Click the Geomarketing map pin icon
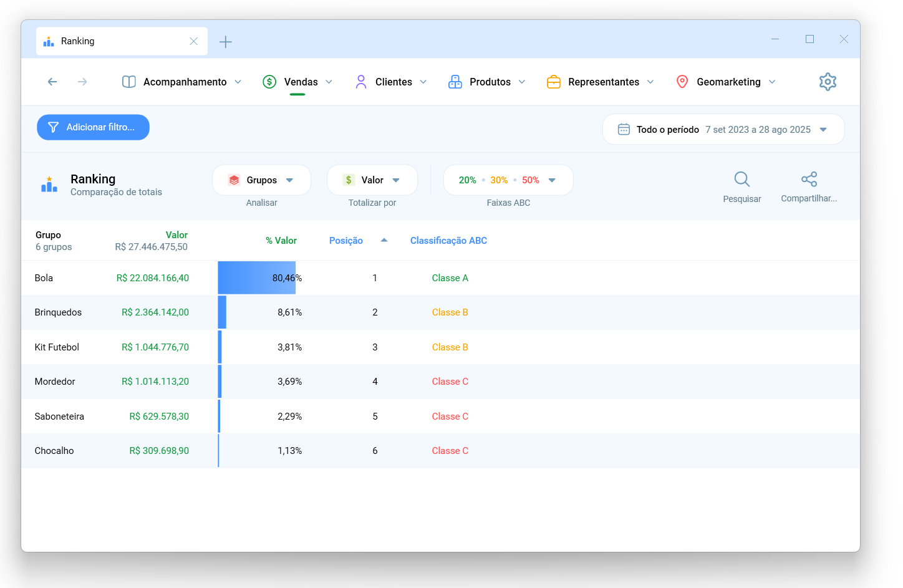This screenshot has width=903, height=588. tap(682, 82)
